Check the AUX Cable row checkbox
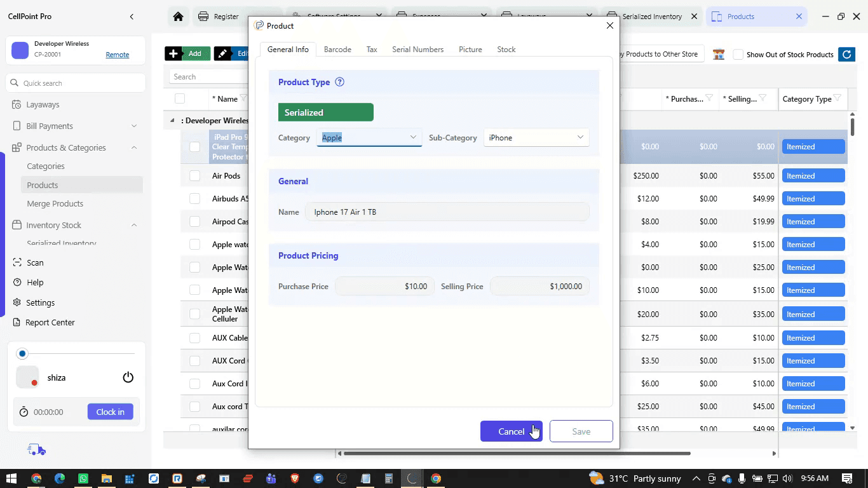This screenshot has height=488, width=868. [195, 338]
